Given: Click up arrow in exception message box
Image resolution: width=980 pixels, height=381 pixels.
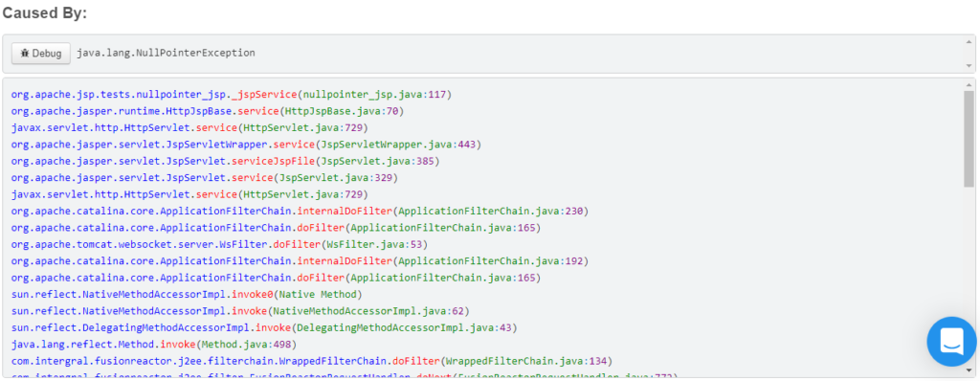Looking at the screenshot, I should (x=969, y=41).
